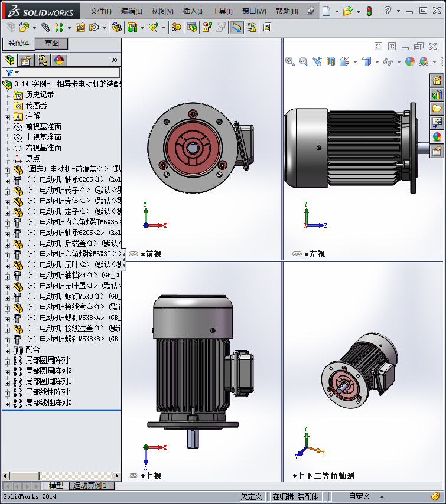This screenshot has height=504, width=446.
Task: Click the tree filter funnel field
Action: pos(61,73)
